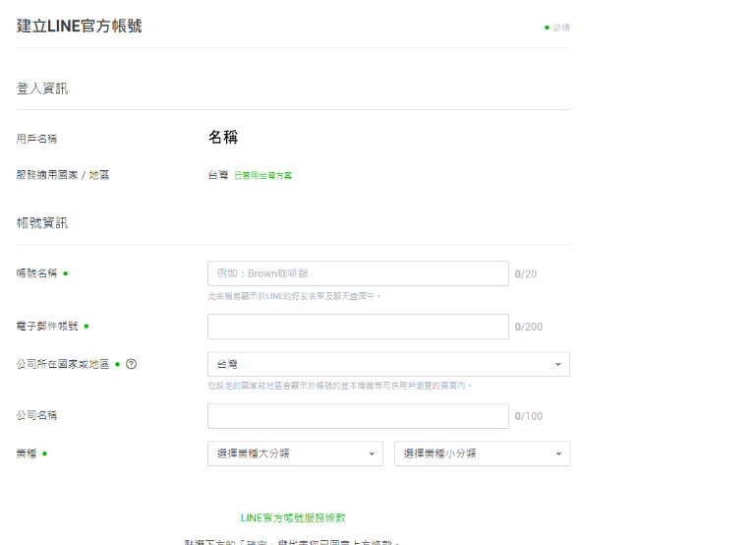The width and height of the screenshot is (756, 545).
Task: Click the 登入資訊 section heading
Action: pyautogui.click(x=42, y=89)
